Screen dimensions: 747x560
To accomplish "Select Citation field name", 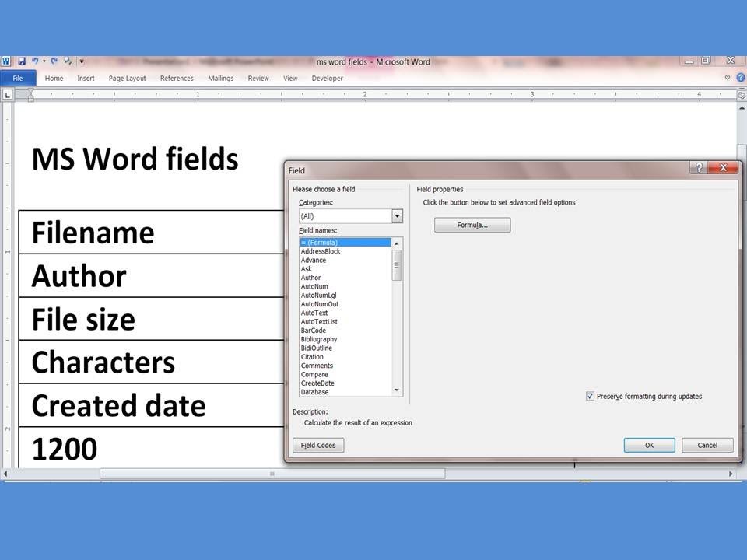I will [x=345, y=357].
